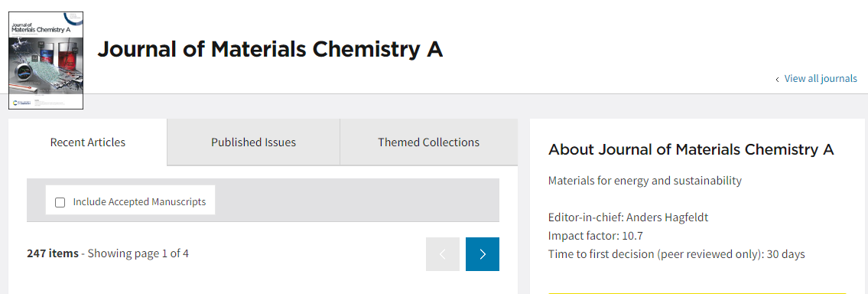Enable Include Accepted Manuscripts checkbox
This screenshot has height=294, width=868.
(60, 202)
